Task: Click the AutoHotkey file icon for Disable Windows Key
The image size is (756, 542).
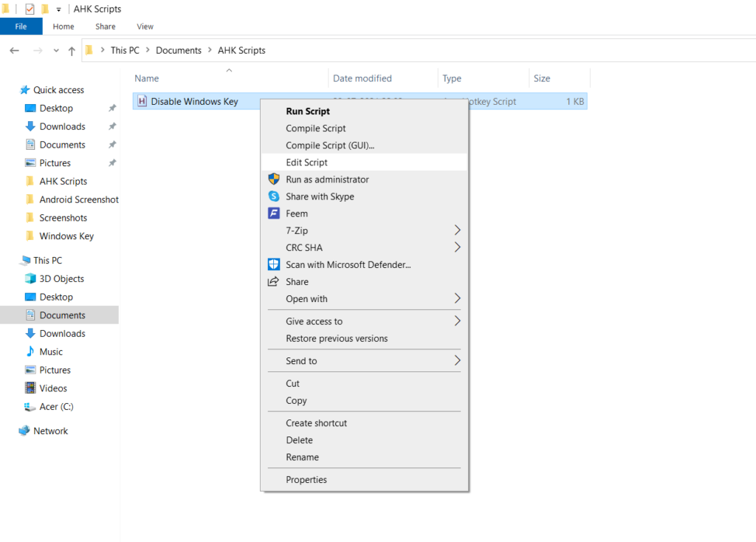Action: [x=142, y=101]
